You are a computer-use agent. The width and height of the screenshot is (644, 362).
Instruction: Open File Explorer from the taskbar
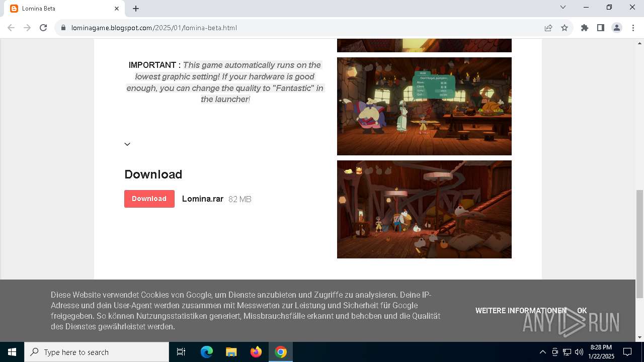[231, 352]
